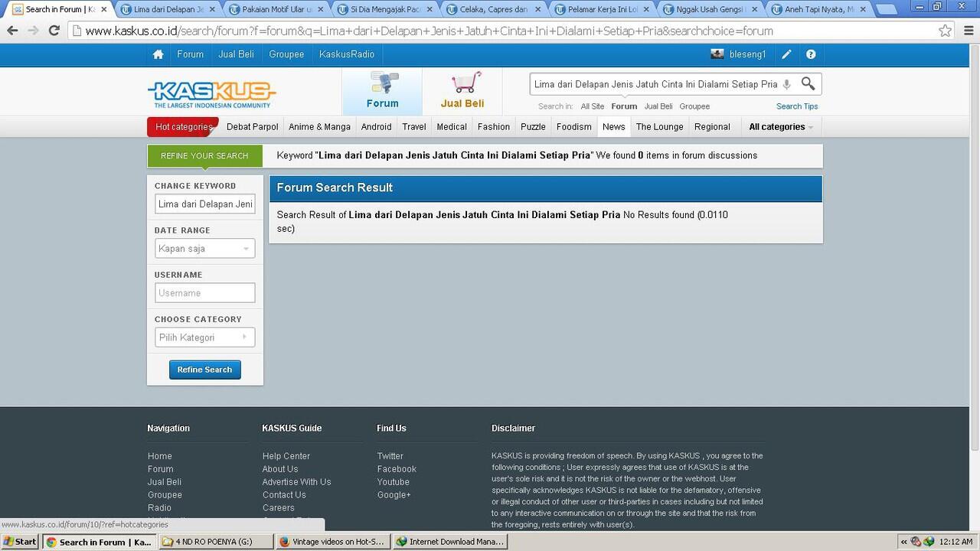Open Android category
This screenshot has height=551, width=980.
(376, 127)
